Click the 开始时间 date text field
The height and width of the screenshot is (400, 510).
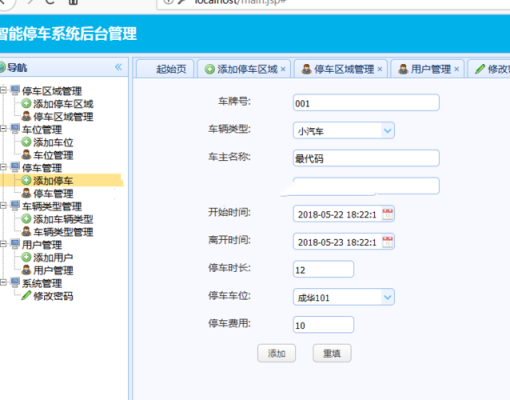pyautogui.click(x=337, y=214)
